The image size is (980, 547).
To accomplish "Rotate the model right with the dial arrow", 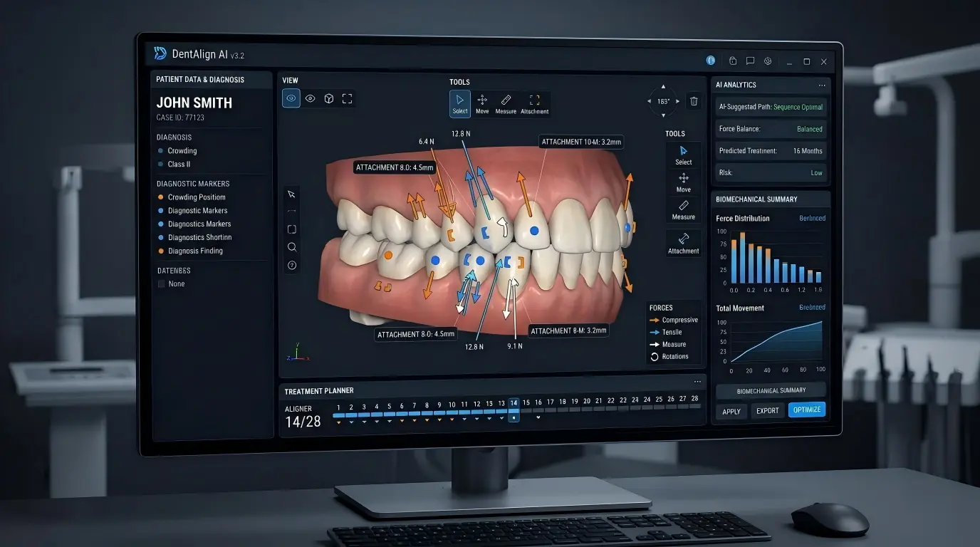I will click(678, 101).
